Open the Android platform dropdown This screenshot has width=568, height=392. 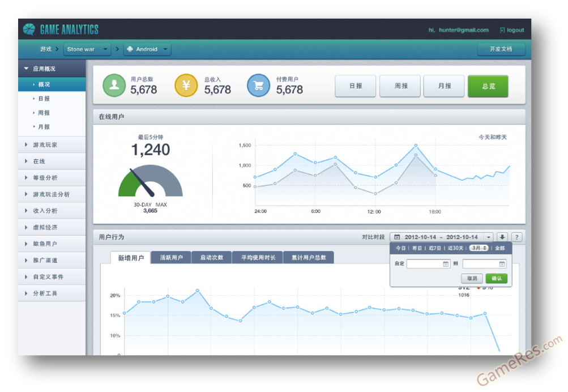(147, 49)
